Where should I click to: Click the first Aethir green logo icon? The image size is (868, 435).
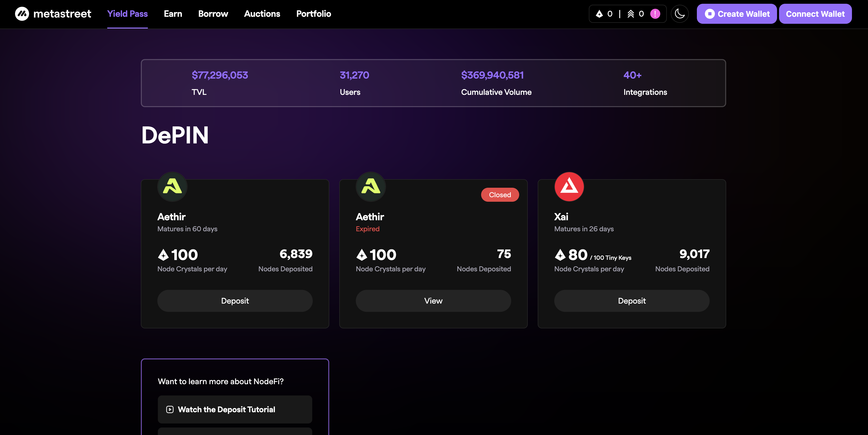click(172, 186)
